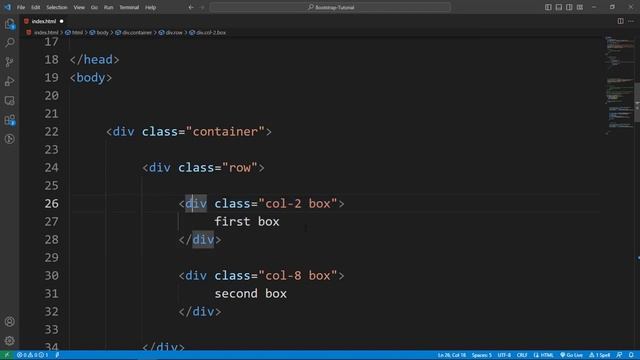Viewport: 640px width, 360px height.
Task: Expand the div.col-2.box breadcrumb item
Action: pyautogui.click(x=207, y=33)
